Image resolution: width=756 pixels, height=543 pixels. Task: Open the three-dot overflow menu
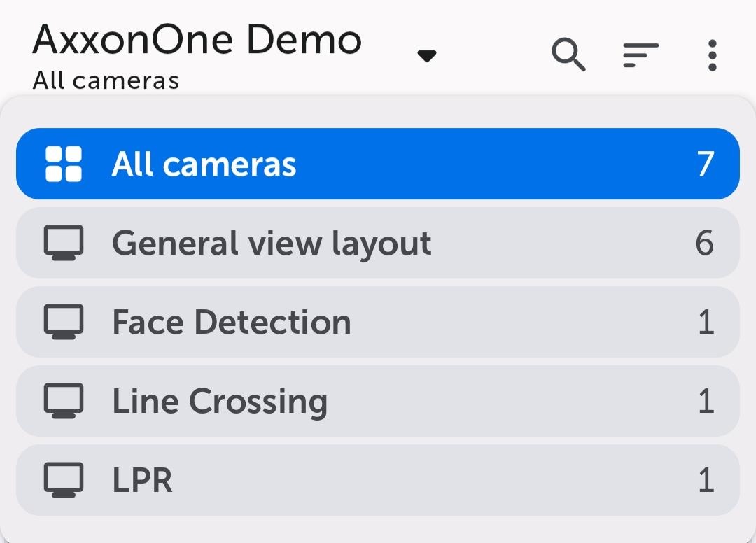coord(712,55)
